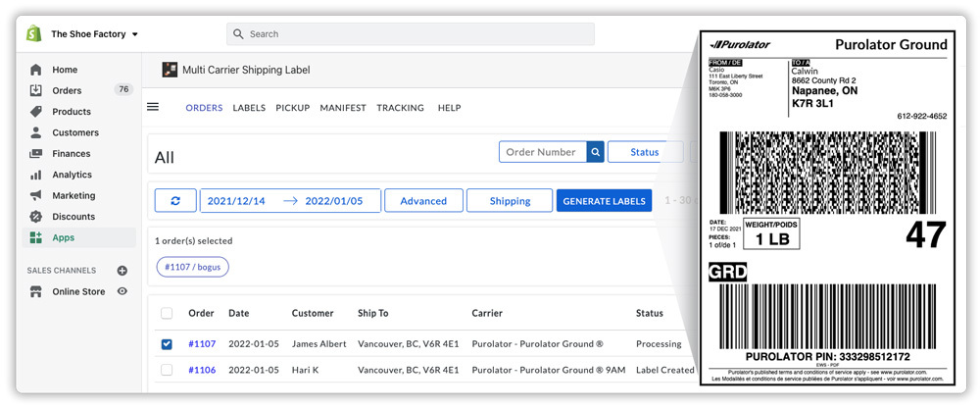Image resolution: width=980 pixels, height=409 pixels.
Task: Click the #1107 / bogus selected order chip
Action: tap(192, 267)
